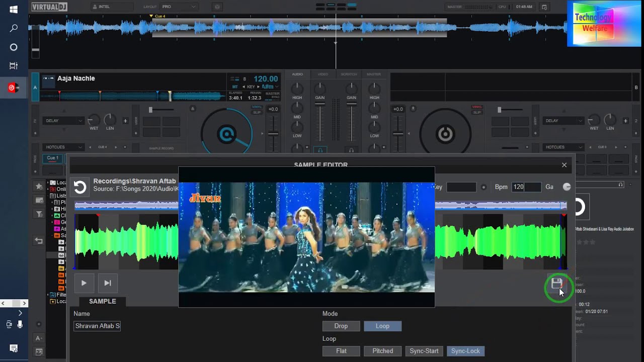Switch mixer to MASTER tab

click(x=374, y=74)
